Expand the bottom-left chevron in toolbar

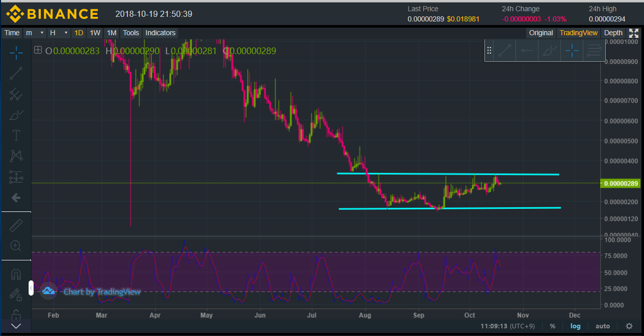[16, 326]
